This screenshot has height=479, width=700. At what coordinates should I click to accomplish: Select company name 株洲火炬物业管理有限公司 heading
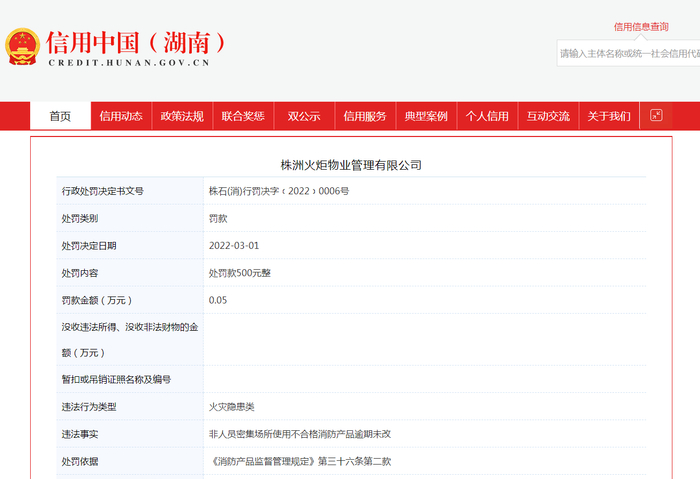351,165
